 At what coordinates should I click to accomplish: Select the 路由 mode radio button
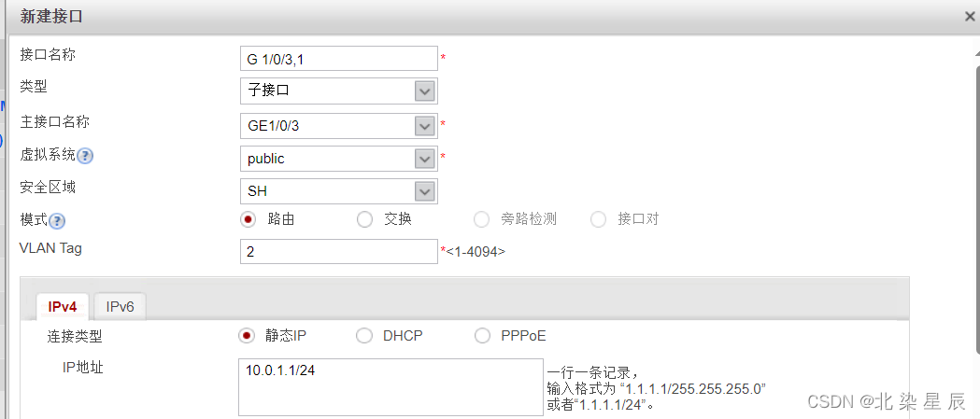tap(249, 219)
